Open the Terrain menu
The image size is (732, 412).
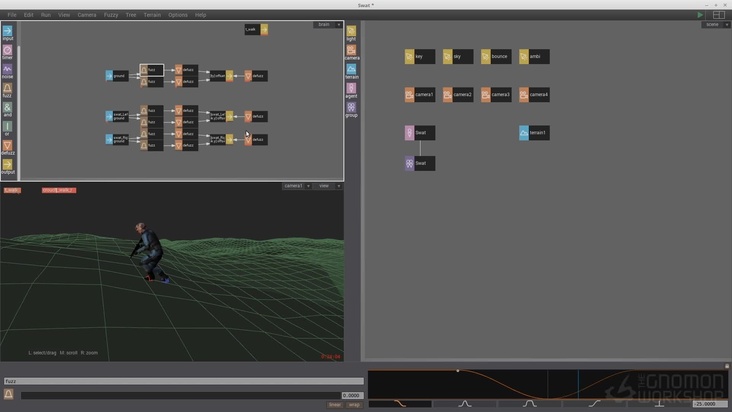coord(151,15)
